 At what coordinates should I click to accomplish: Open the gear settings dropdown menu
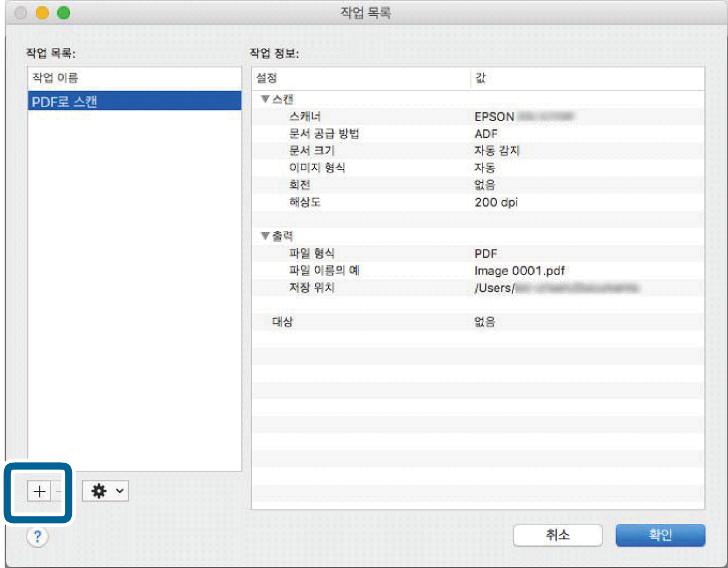105,492
